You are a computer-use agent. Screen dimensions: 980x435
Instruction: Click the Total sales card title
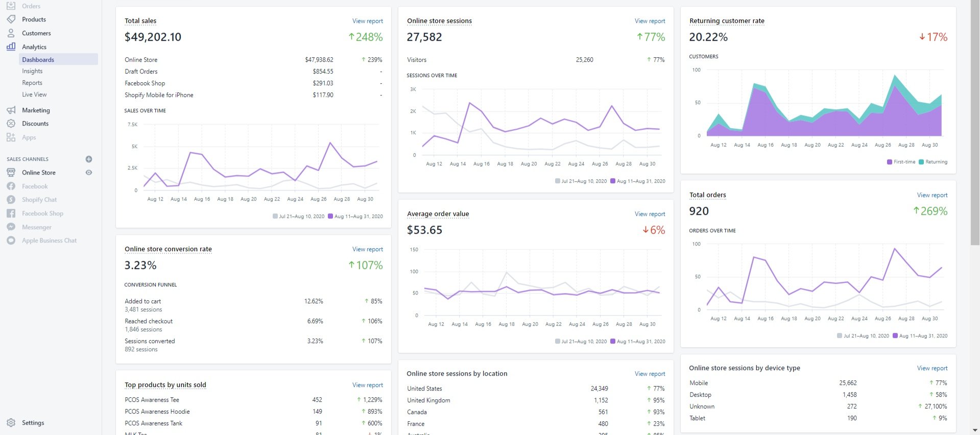140,21
